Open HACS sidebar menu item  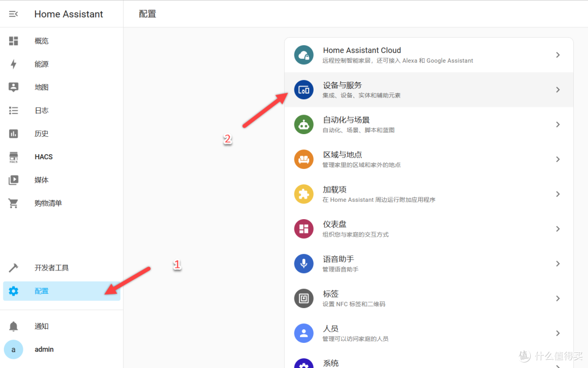point(62,157)
